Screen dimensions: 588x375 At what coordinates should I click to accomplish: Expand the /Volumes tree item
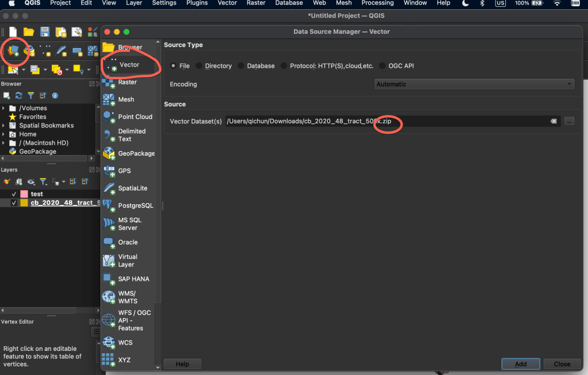[5, 108]
